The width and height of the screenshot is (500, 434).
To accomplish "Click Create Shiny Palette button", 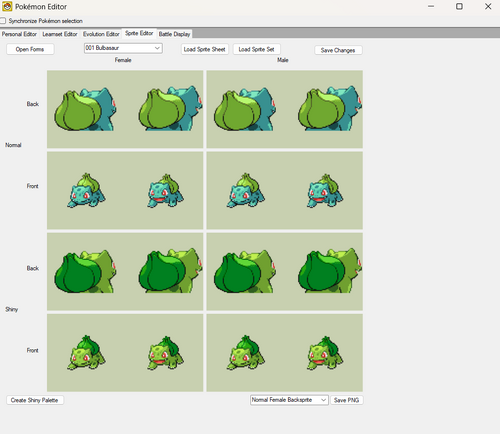I will (35, 400).
